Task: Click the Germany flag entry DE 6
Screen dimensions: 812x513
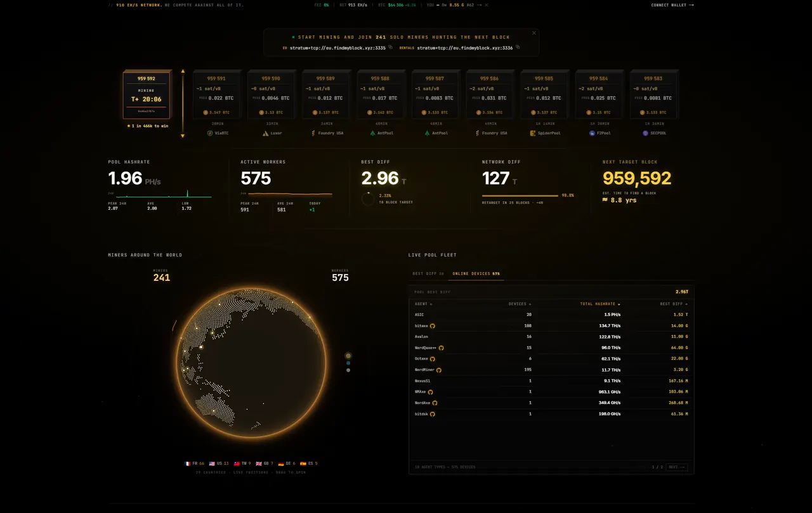Action: tap(287, 464)
